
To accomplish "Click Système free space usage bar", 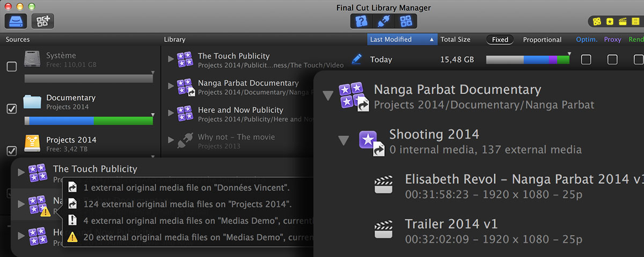I will (x=89, y=79).
